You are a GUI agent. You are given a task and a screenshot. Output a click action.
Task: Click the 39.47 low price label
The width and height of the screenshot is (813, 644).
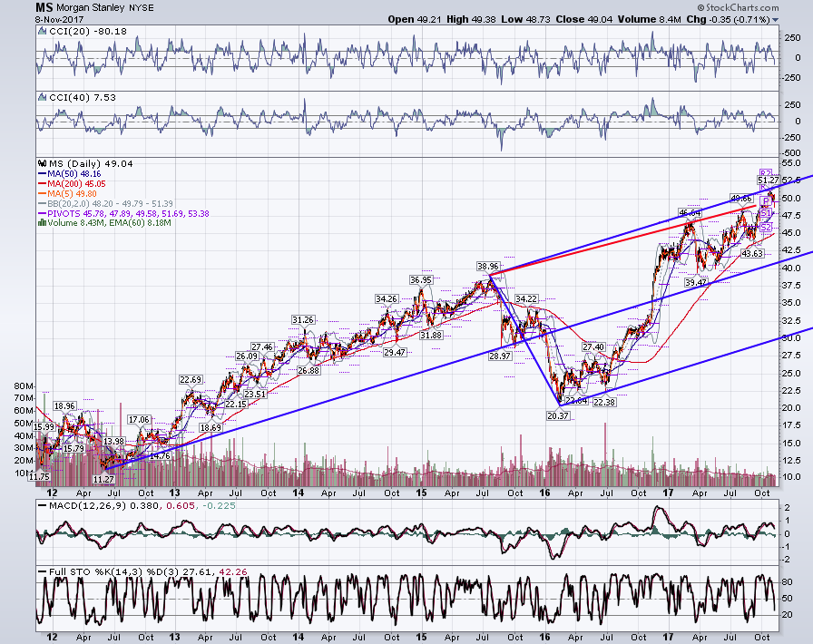pos(695,283)
